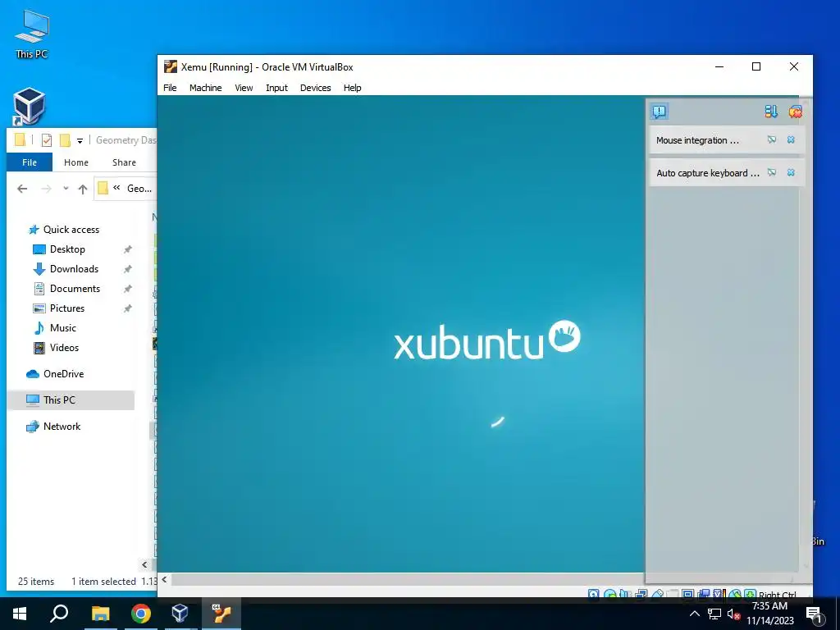Screen dimensions: 840x630
Task: Go forward in File Explorer
Action: (x=47, y=189)
